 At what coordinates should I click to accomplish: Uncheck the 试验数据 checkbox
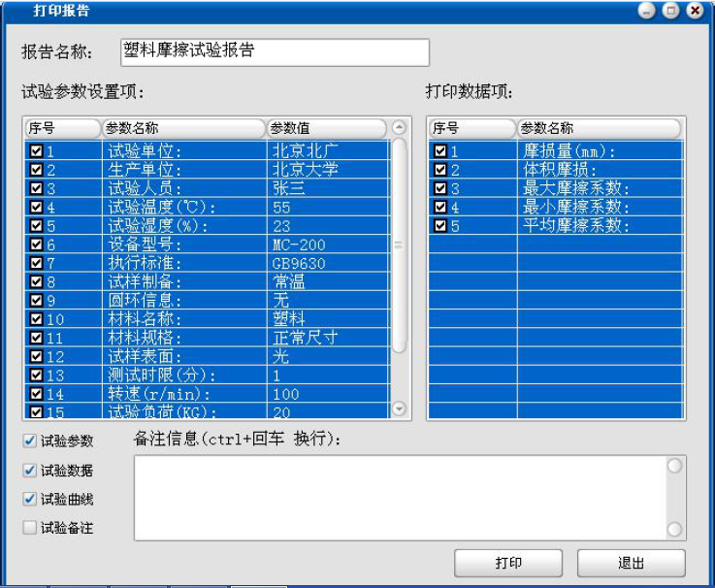click(31, 471)
